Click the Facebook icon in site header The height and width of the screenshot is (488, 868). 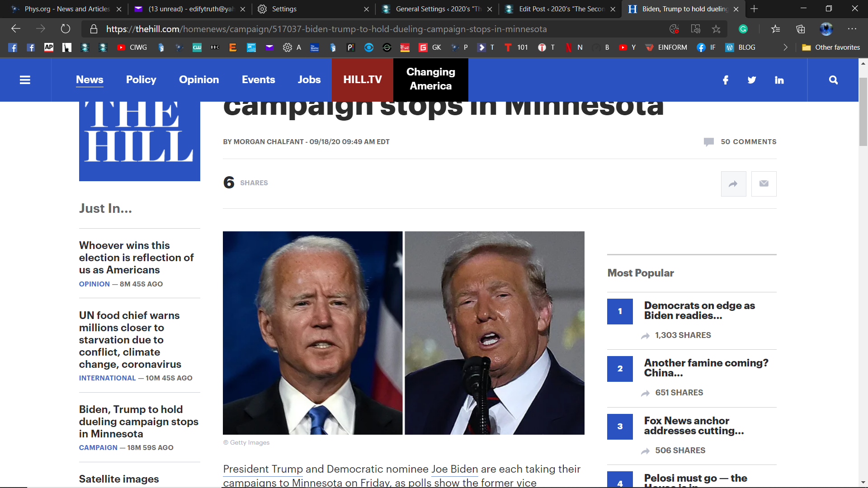click(x=726, y=80)
